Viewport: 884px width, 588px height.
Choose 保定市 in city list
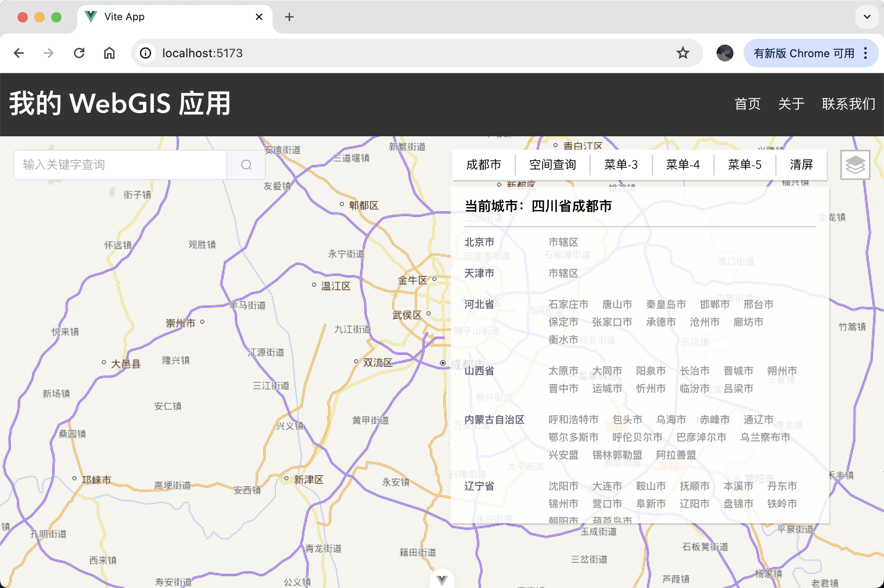(x=563, y=322)
